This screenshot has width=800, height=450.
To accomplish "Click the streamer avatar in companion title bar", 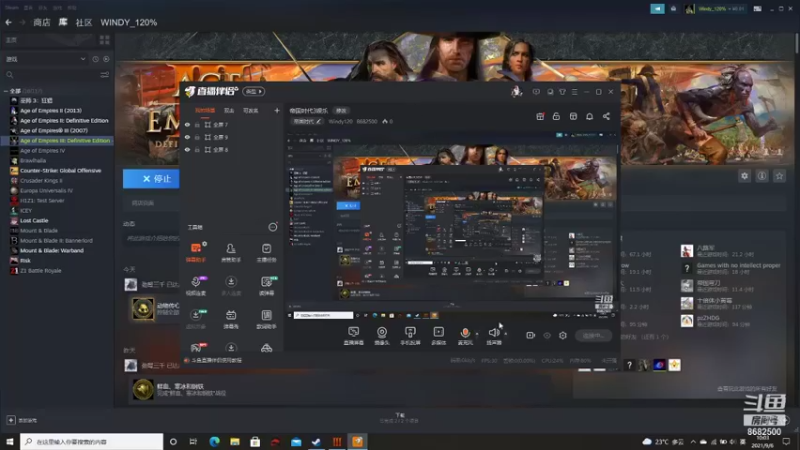I will 516,92.
